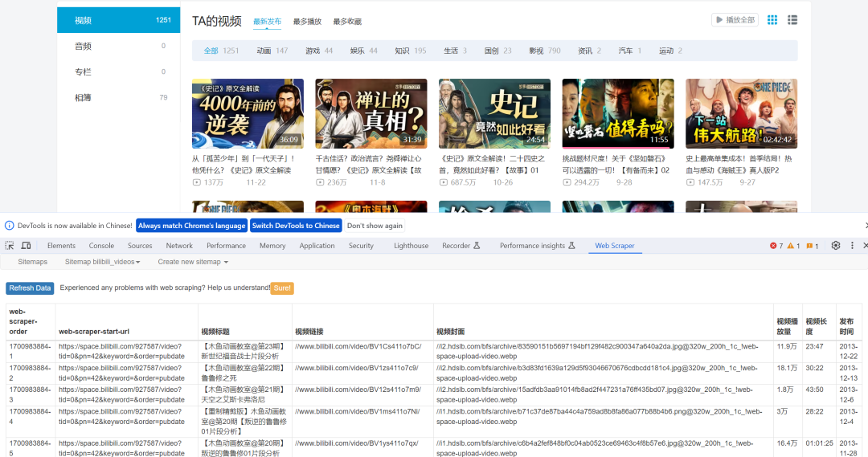The image size is (868, 457).
Task: Open the Web Scraper DevTools tab
Action: [x=615, y=246]
